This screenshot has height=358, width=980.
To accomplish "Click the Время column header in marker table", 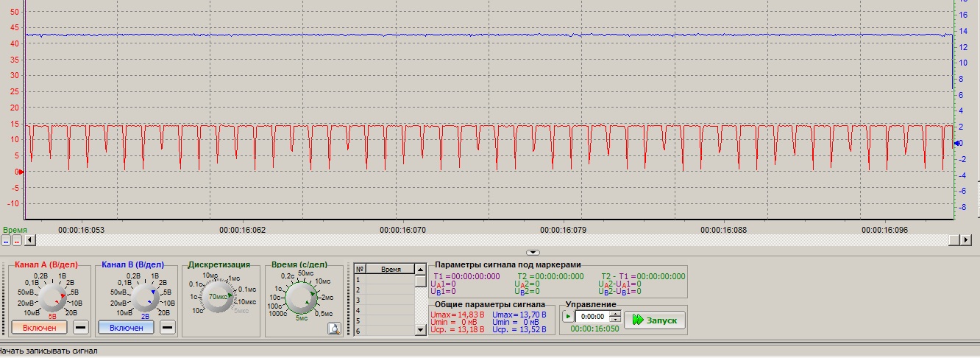I will click(390, 270).
